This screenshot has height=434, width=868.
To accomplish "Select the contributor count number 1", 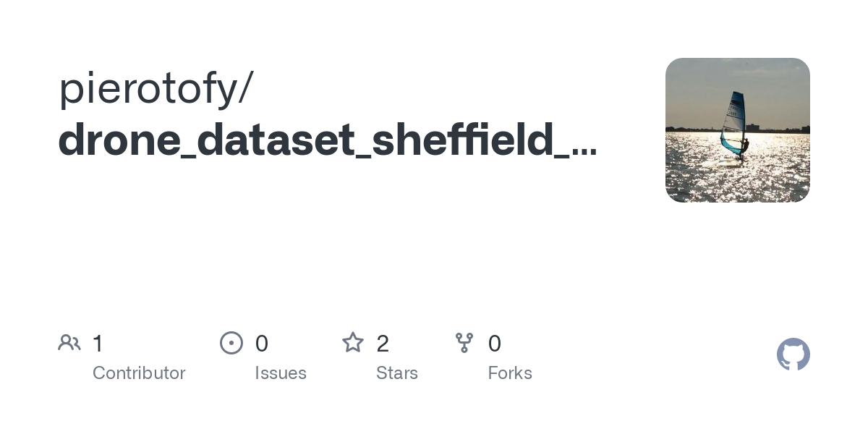I will tap(98, 344).
